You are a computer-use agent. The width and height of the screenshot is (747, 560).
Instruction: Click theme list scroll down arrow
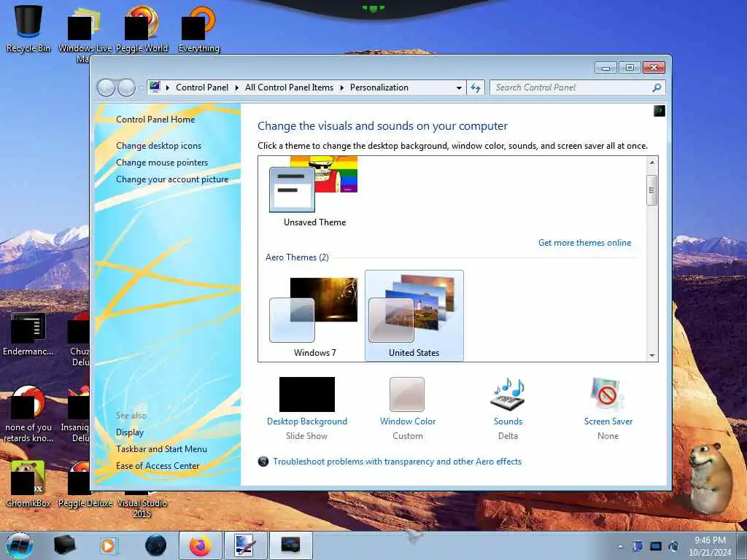(x=651, y=356)
